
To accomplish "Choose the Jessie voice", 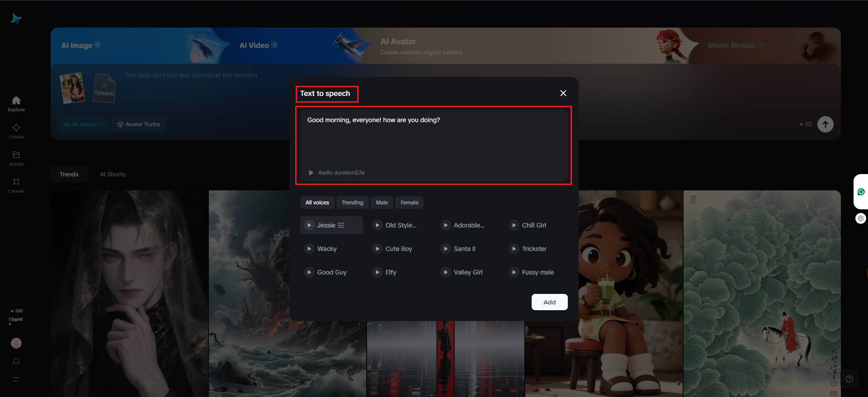I will pyautogui.click(x=331, y=225).
